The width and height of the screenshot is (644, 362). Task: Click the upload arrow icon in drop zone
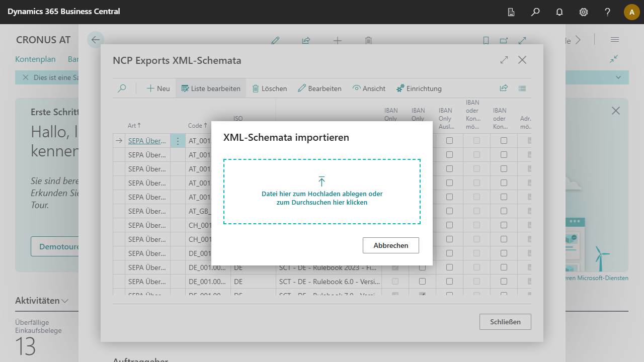pyautogui.click(x=322, y=182)
